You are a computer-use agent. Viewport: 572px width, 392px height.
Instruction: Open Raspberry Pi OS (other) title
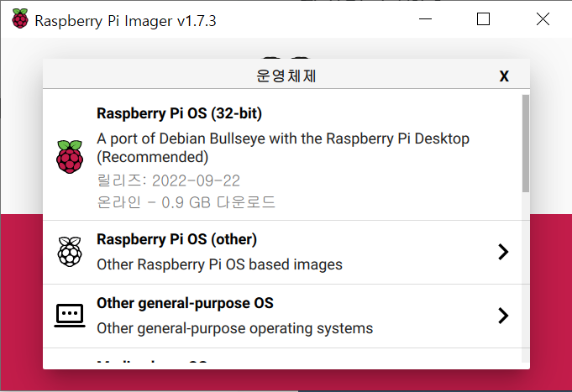[176, 239]
